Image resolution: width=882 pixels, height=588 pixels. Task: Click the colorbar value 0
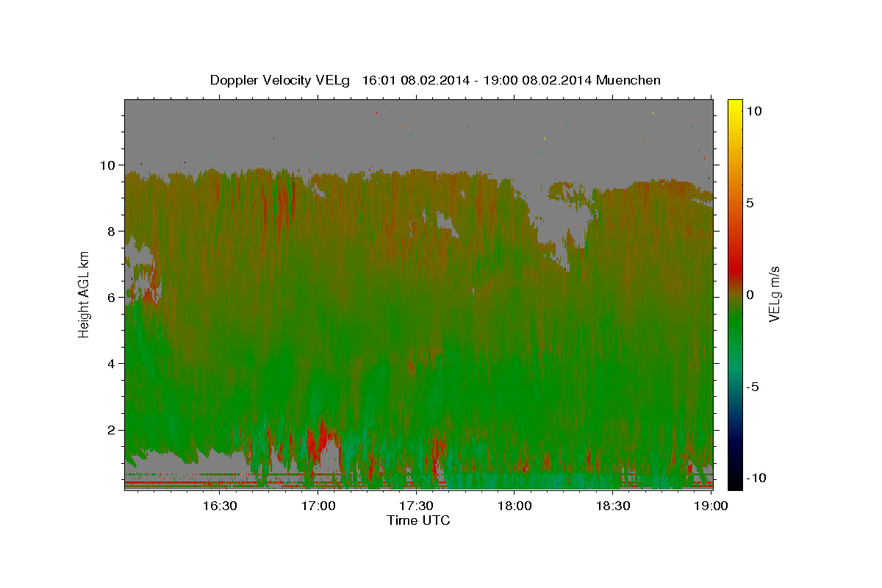750,295
